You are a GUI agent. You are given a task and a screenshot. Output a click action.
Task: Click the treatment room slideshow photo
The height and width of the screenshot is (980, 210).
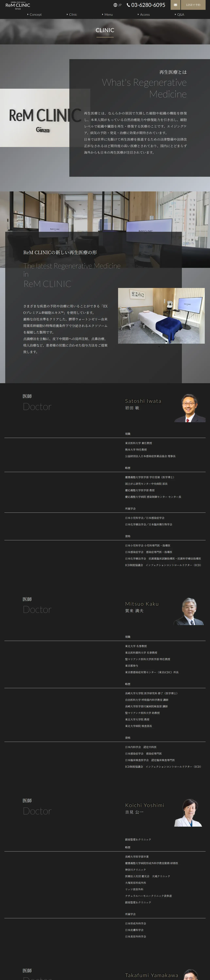(161, 316)
